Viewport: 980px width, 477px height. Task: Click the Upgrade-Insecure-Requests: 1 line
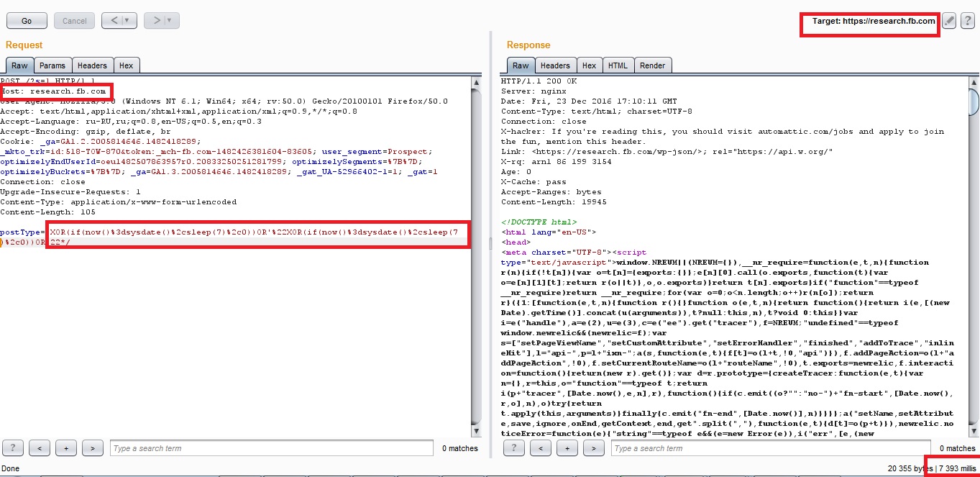71,192
